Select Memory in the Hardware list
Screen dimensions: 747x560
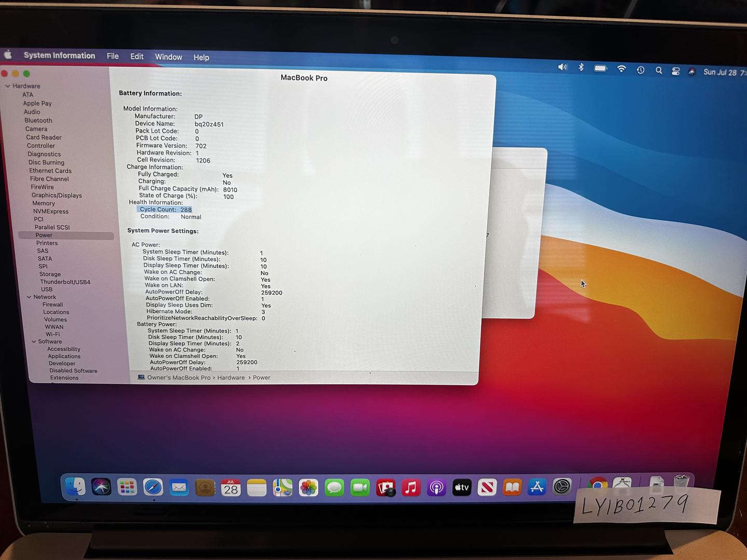pos(44,203)
